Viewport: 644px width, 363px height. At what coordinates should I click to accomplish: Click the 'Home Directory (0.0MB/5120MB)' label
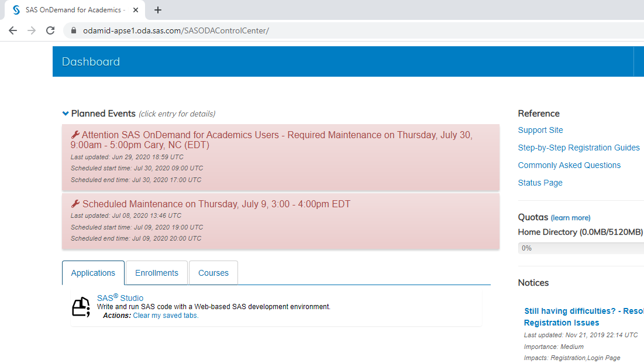coord(580,232)
